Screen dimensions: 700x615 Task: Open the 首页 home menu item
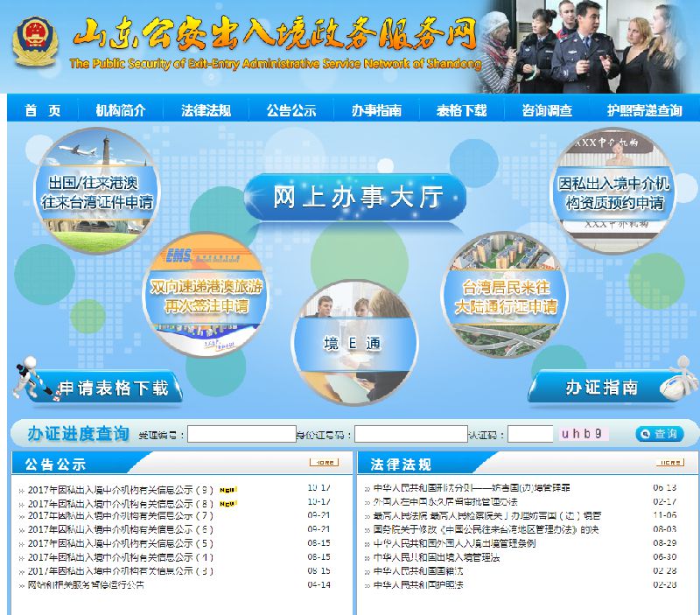click(43, 110)
